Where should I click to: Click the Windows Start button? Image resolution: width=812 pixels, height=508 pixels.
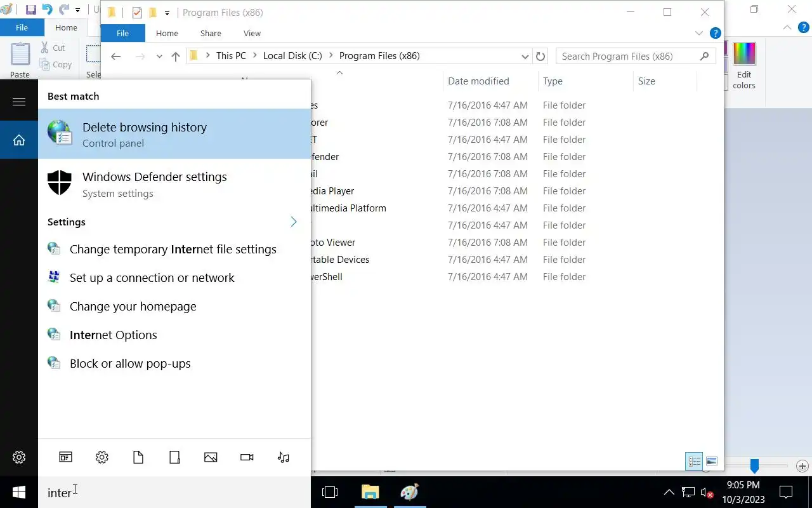(19, 492)
